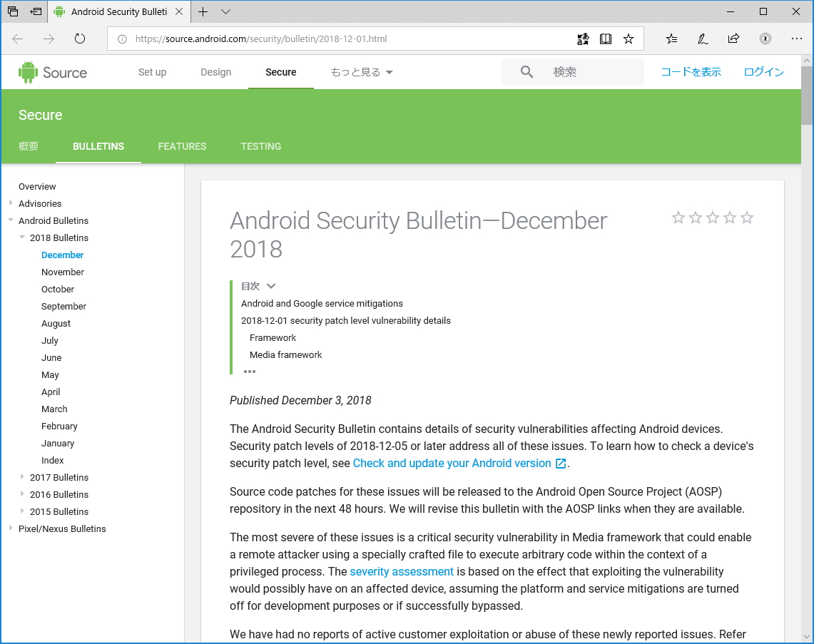The height and width of the screenshot is (644, 814).
Task: Click the 1Password extension icon
Action: coord(765,39)
